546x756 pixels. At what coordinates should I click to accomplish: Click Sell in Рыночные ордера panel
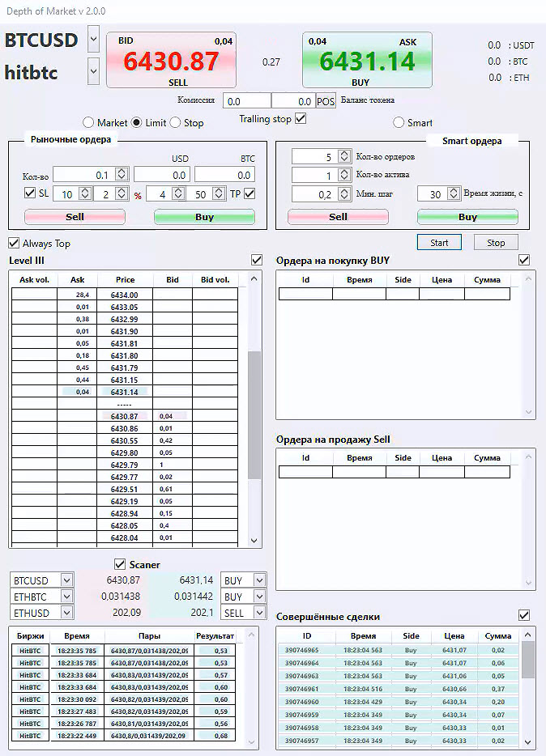(75, 217)
